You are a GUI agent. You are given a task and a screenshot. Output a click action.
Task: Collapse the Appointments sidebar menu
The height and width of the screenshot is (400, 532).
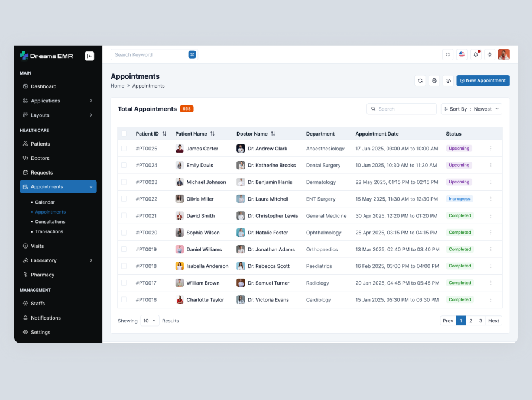tap(58, 187)
